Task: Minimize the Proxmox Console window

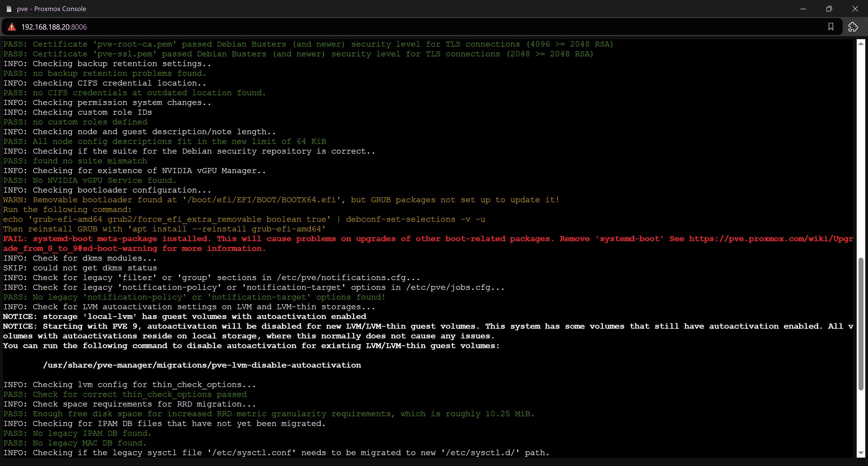Action: (x=803, y=9)
